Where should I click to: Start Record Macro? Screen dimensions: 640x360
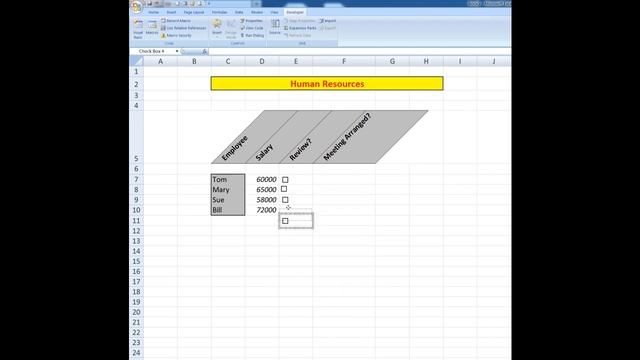(176, 20)
